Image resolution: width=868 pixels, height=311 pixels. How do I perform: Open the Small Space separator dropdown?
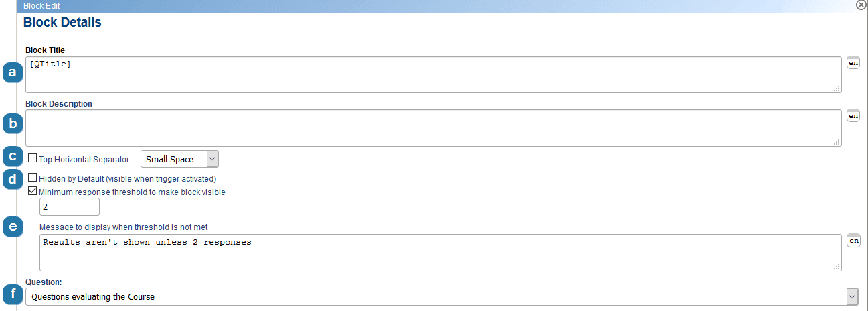[x=179, y=159]
